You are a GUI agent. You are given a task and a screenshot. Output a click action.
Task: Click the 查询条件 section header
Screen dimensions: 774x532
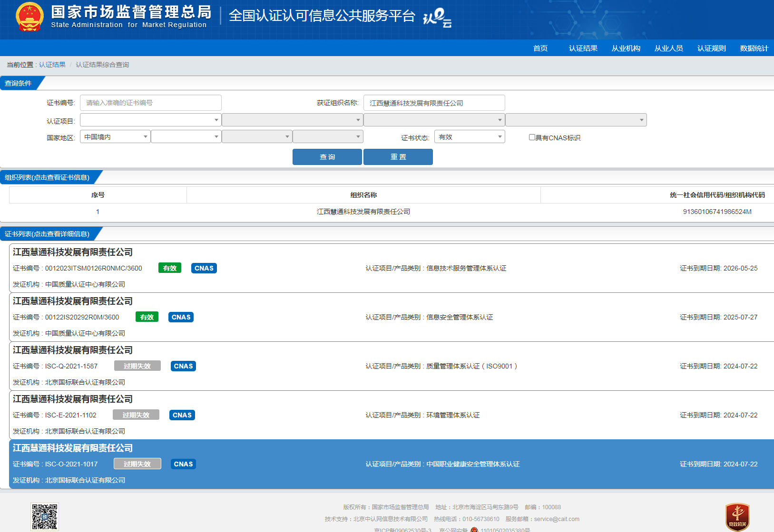pyautogui.click(x=19, y=83)
